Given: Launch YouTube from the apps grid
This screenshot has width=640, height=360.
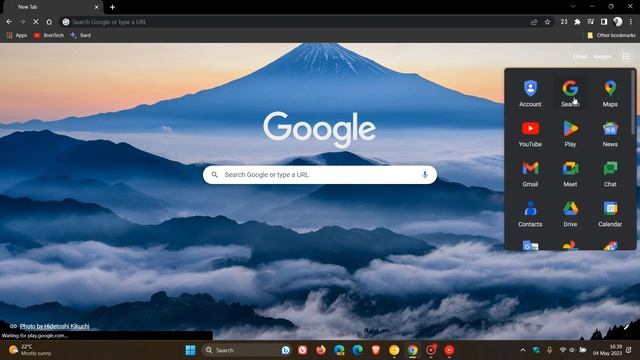Looking at the screenshot, I should [530, 133].
